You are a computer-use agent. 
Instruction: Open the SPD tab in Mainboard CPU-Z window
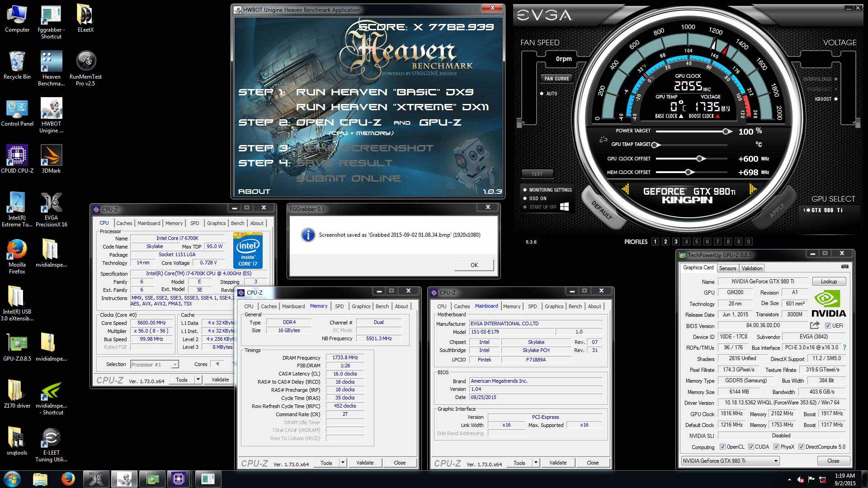[x=532, y=306]
